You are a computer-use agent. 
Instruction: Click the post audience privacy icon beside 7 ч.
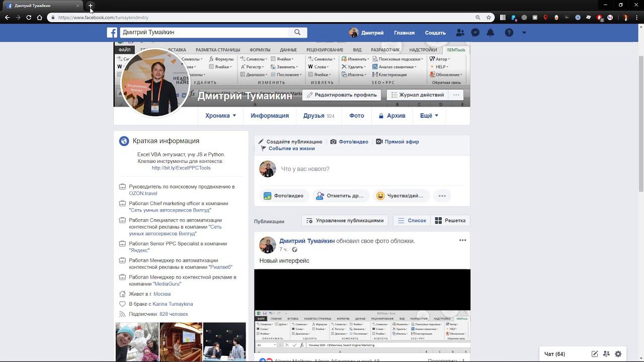pyautogui.click(x=295, y=250)
